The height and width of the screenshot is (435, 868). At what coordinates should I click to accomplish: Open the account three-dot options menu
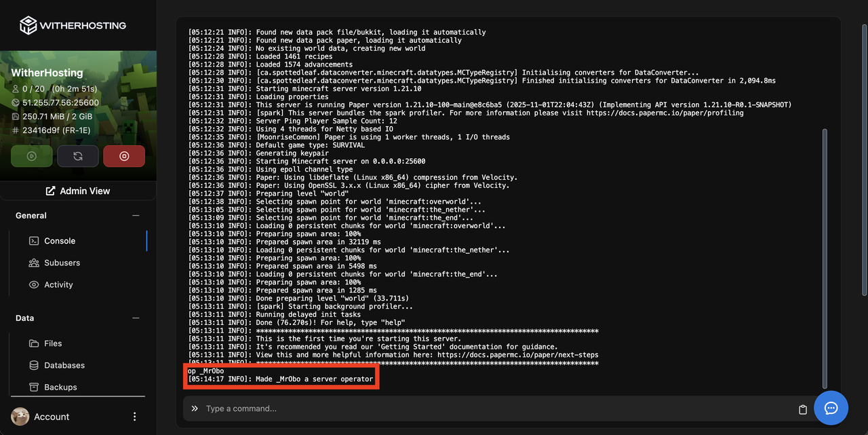134,417
